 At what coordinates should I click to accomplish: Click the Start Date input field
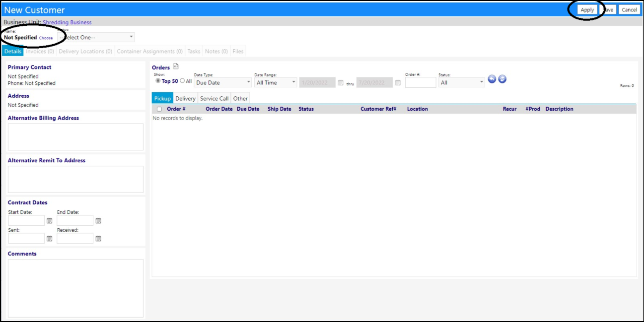(26, 220)
